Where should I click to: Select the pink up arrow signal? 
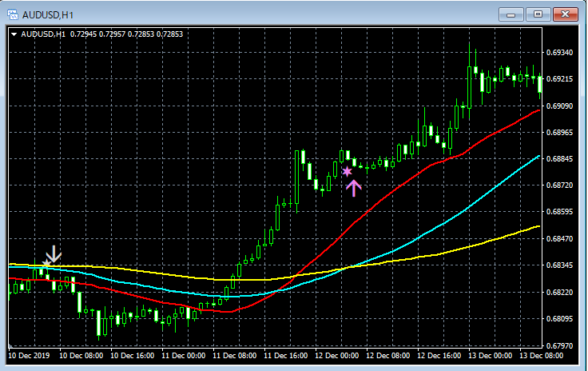pos(354,189)
